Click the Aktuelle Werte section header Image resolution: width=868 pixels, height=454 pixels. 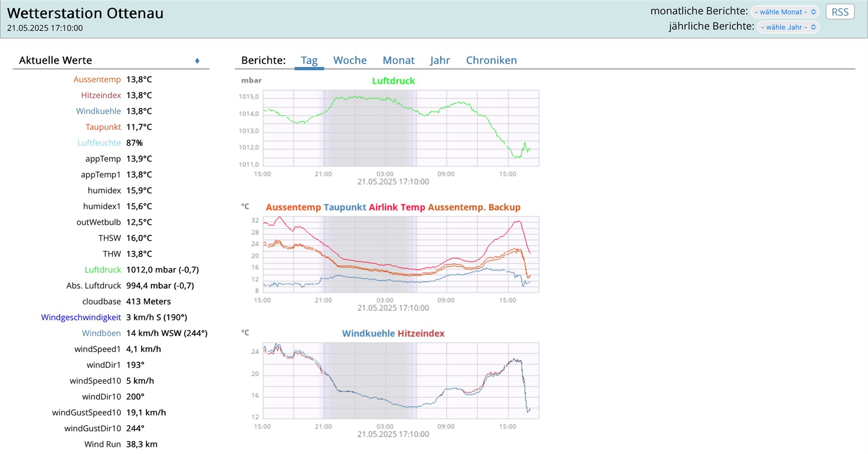(x=56, y=61)
